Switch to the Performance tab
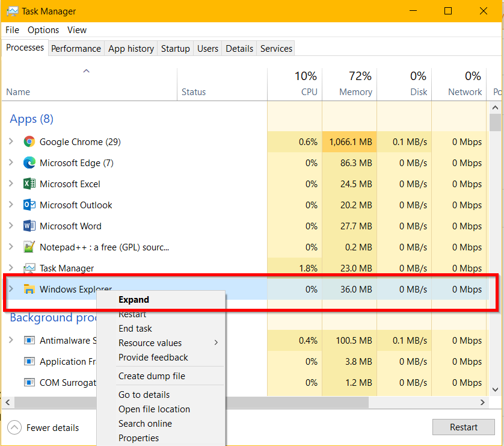 [x=76, y=49]
